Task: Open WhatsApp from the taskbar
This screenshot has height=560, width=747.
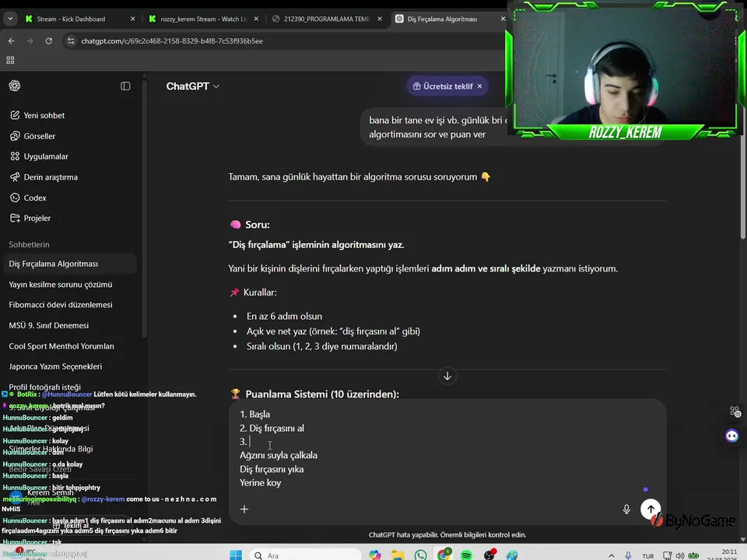Action: coord(421,555)
